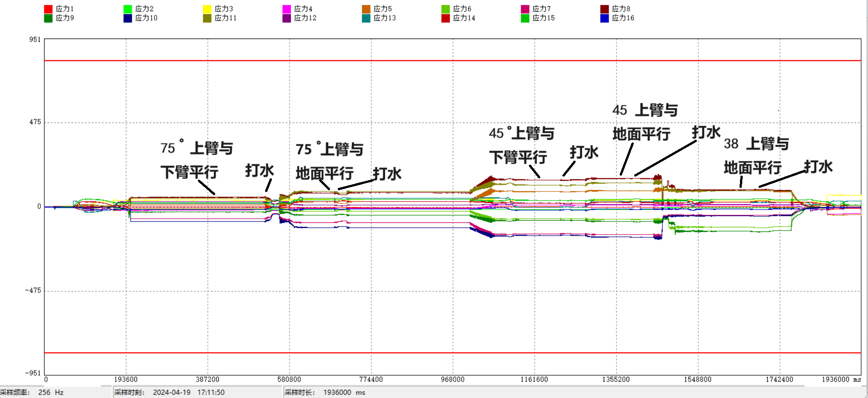Select the blue 应力16 legend swatch

click(604, 18)
